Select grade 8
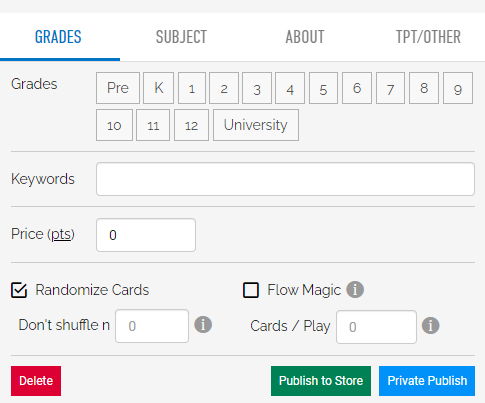485x403 pixels. [x=424, y=88]
